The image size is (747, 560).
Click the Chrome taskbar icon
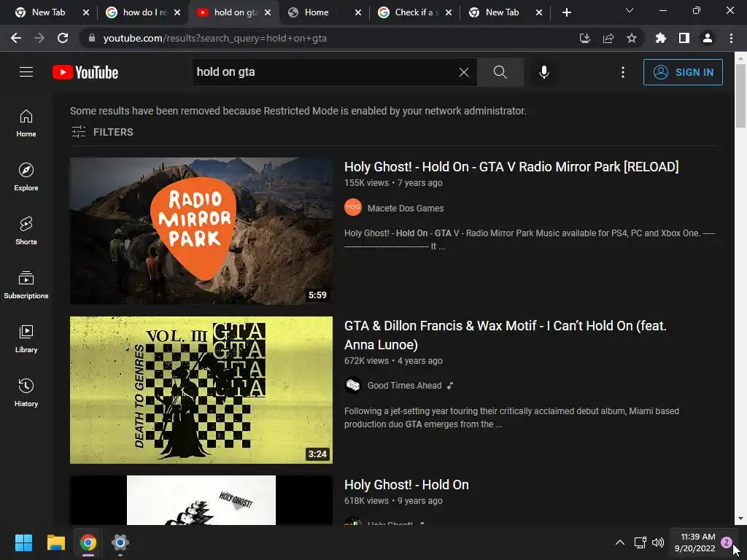pyautogui.click(x=88, y=542)
